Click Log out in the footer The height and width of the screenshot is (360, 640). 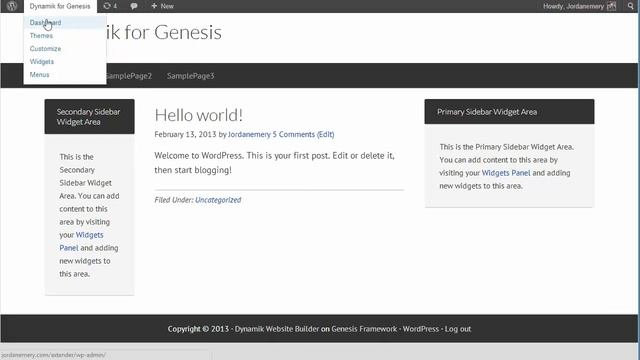458,329
